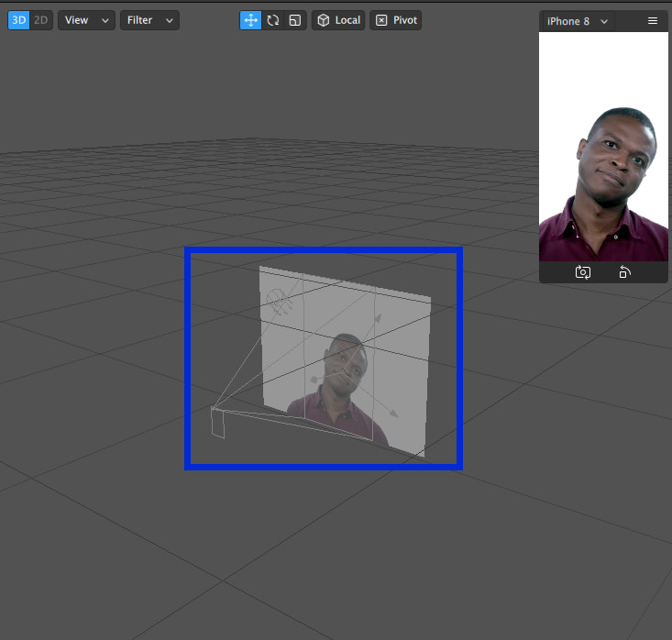Switch scene to 3D mode
The image size is (672, 640).
pyautogui.click(x=19, y=20)
